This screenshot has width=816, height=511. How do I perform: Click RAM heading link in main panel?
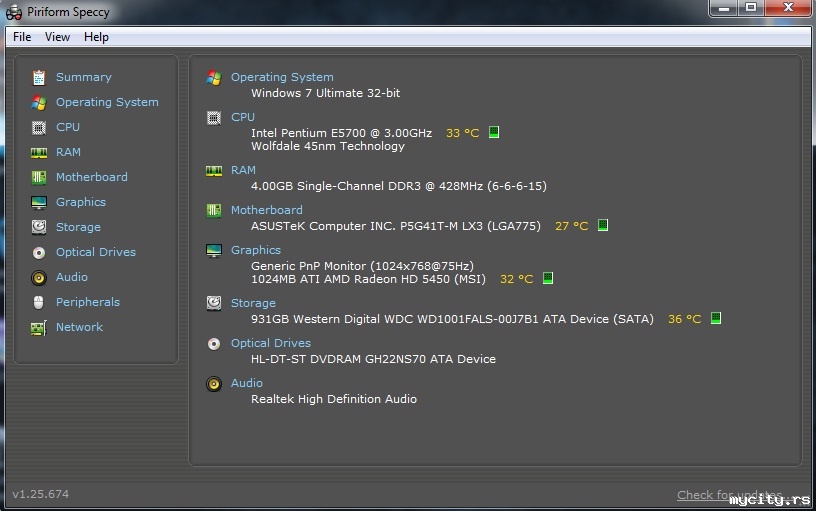[244, 170]
